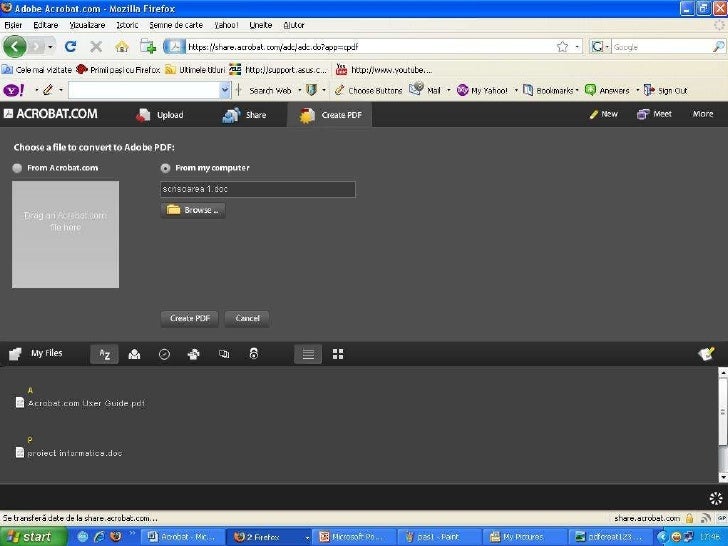Click the Yahoo! toolbar logo

pos(13,90)
